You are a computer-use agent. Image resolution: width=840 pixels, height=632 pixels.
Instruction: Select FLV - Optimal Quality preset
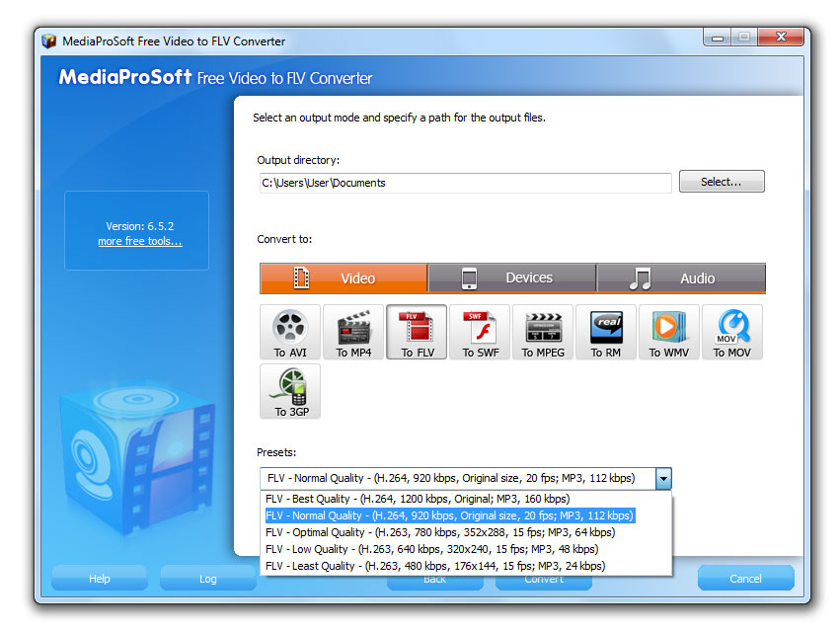tap(466, 532)
